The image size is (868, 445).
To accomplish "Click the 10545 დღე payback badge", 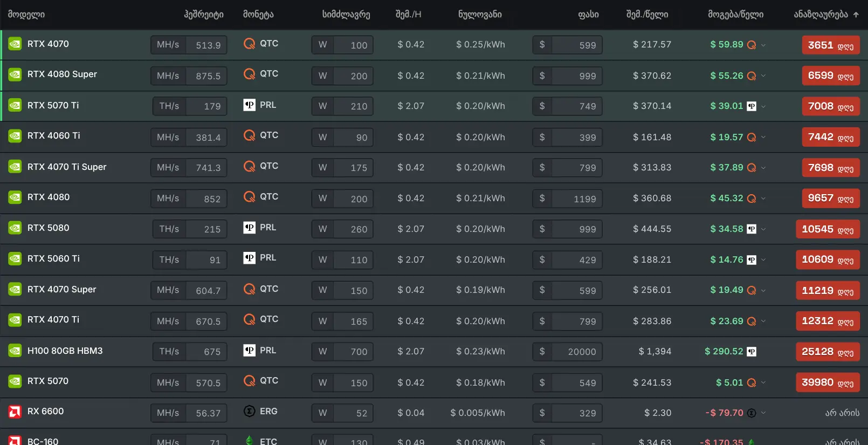I will 828,229.
